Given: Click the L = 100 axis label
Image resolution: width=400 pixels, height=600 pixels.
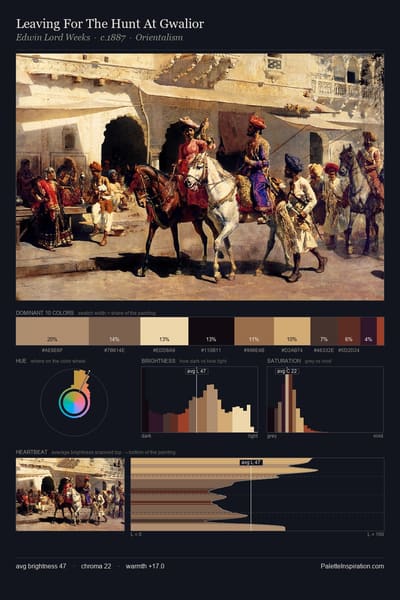Looking at the screenshot, I should coord(376,534).
